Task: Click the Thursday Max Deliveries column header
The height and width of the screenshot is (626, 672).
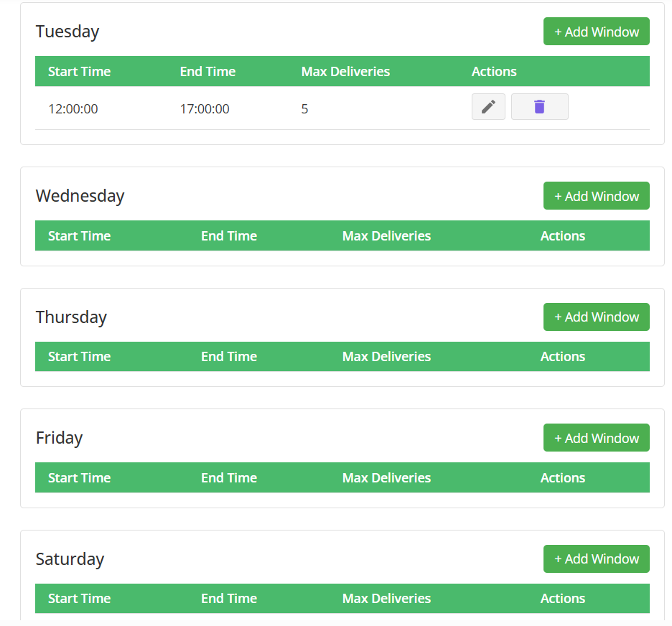Action: coord(386,357)
